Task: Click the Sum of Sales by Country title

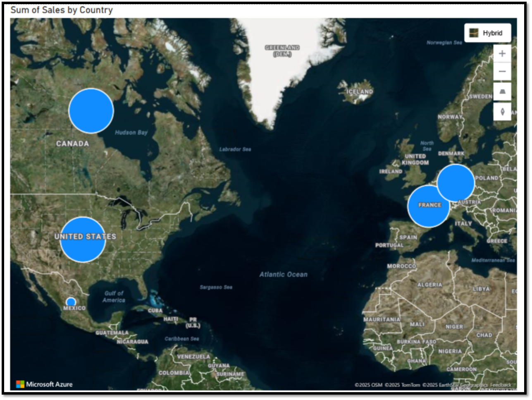Action: 62,10
